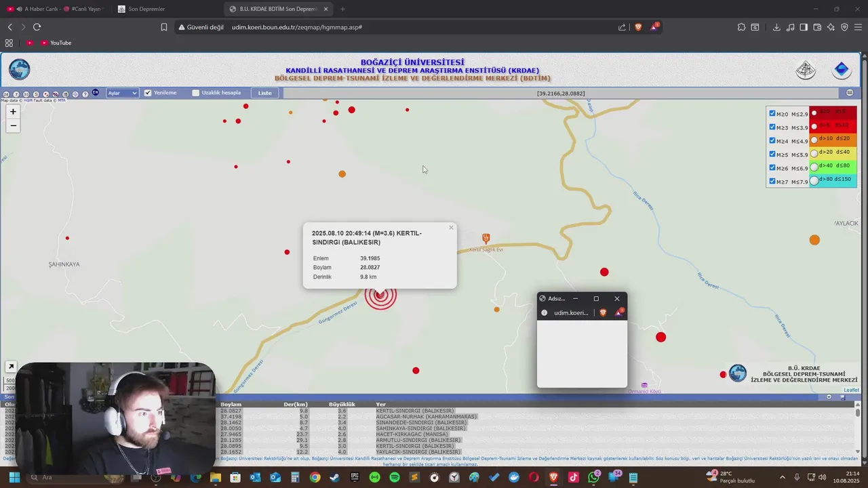Click the cyan d>80 d≤150 legend swatch

pos(833,180)
